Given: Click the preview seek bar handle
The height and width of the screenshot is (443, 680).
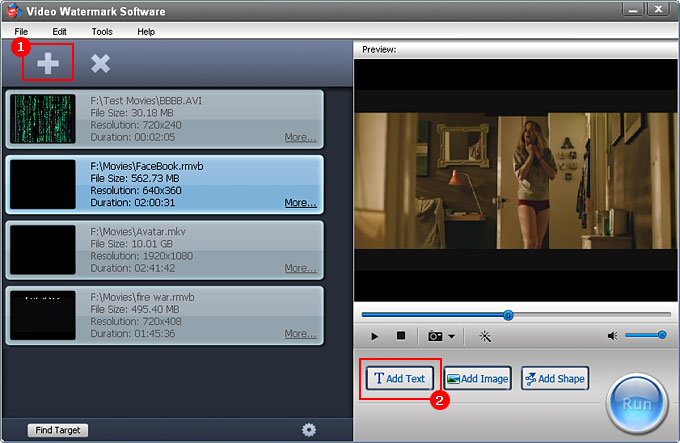Looking at the screenshot, I should click(x=508, y=315).
